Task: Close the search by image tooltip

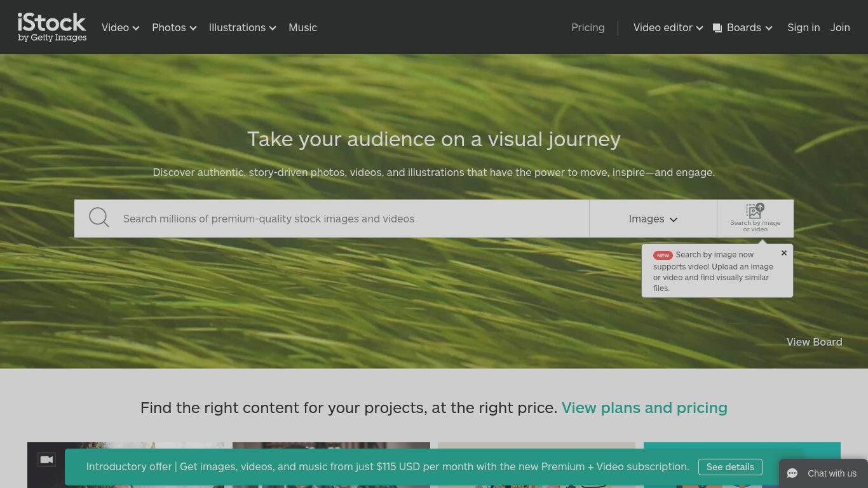Action: (784, 253)
